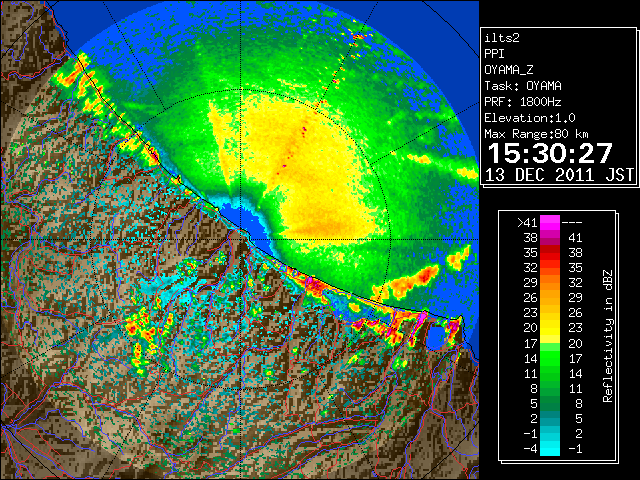Select the 'Task: OYAMA' line

click(523, 86)
